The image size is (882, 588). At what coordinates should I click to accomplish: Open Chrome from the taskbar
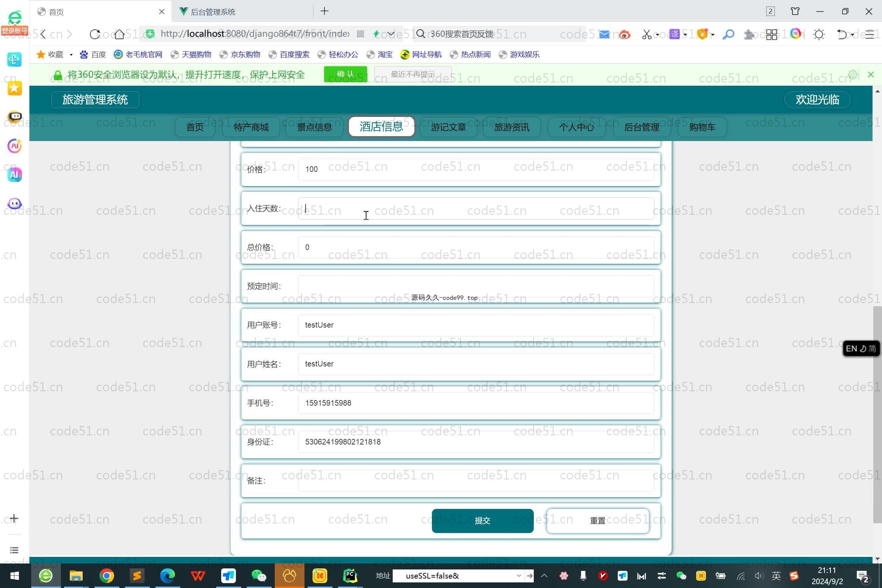coord(106,576)
